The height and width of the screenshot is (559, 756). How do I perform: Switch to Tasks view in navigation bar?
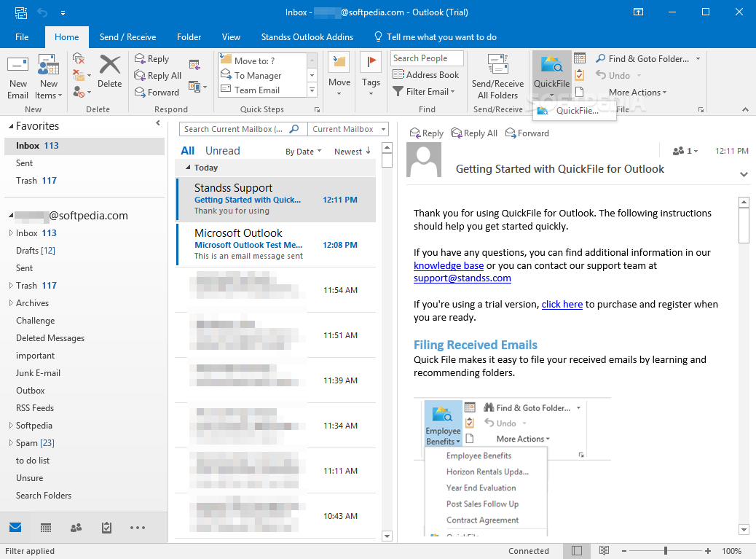pyautogui.click(x=106, y=528)
